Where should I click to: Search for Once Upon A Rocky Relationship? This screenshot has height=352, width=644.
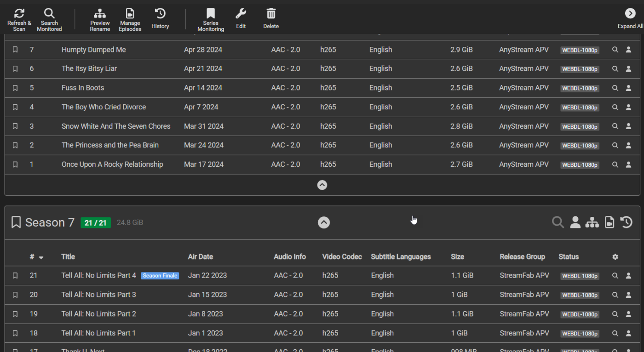[615, 165]
